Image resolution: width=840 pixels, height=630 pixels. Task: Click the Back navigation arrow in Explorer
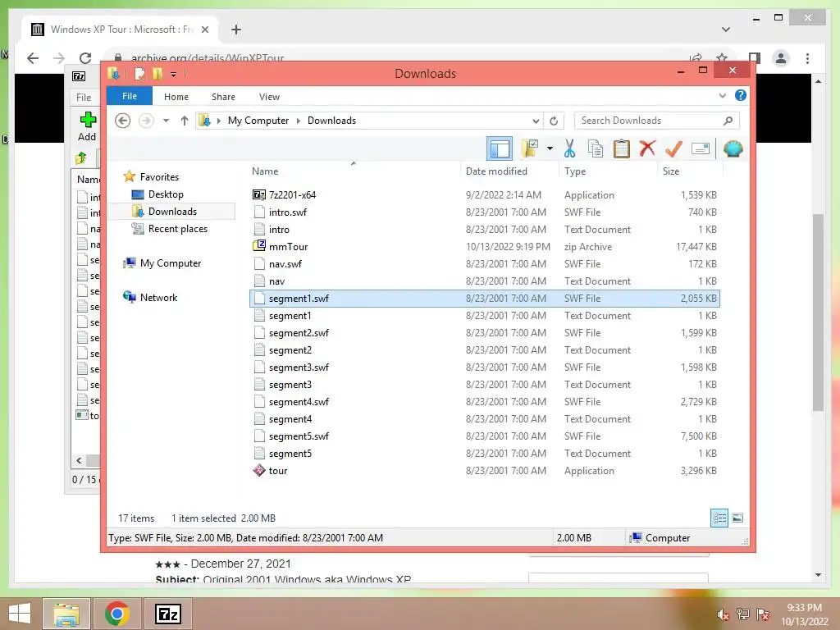click(123, 121)
